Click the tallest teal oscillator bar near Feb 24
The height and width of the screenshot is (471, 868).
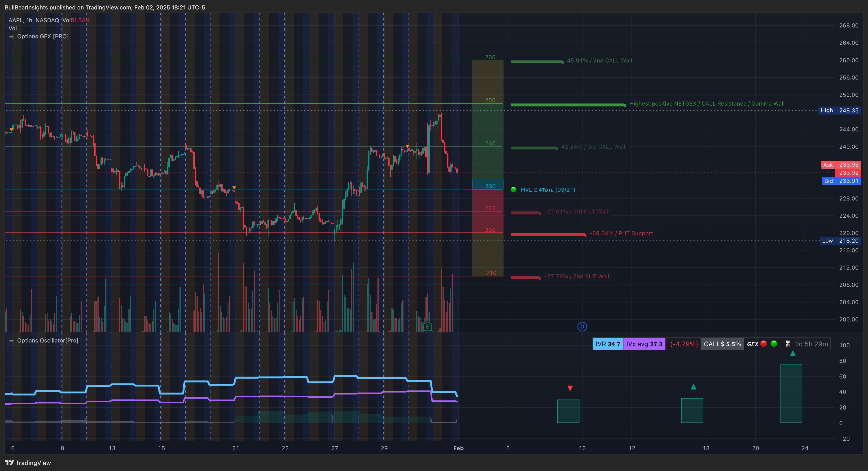click(x=791, y=394)
